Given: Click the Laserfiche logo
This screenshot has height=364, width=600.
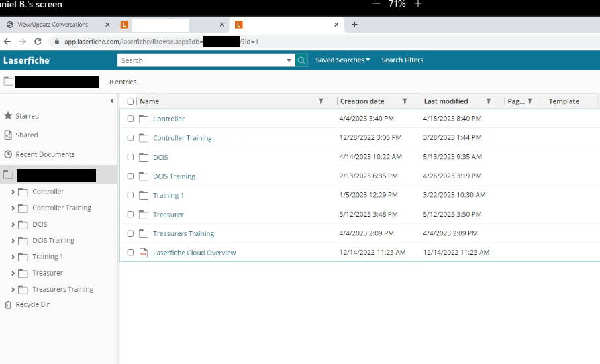Looking at the screenshot, I should [x=27, y=60].
